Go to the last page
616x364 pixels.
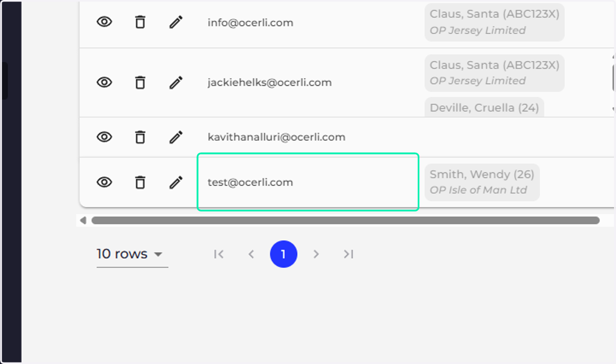(x=349, y=254)
